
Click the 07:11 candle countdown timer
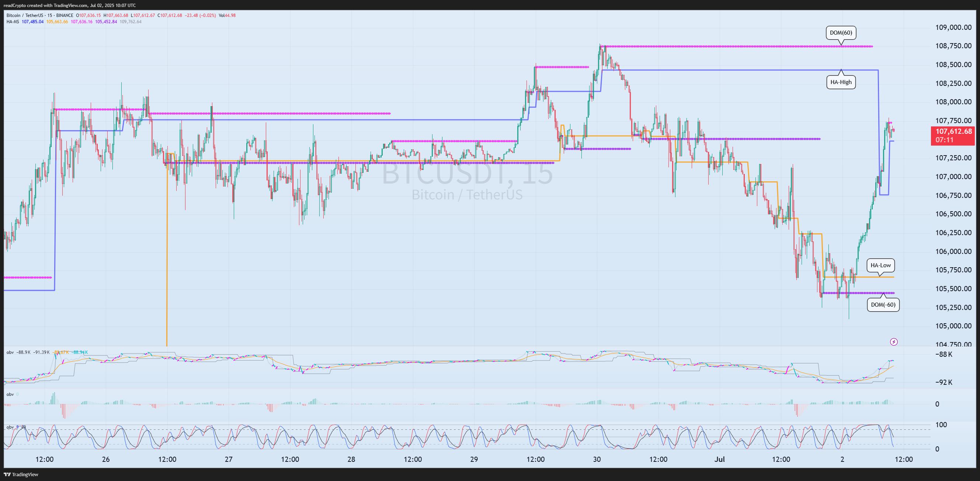click(x=945, y=140)
